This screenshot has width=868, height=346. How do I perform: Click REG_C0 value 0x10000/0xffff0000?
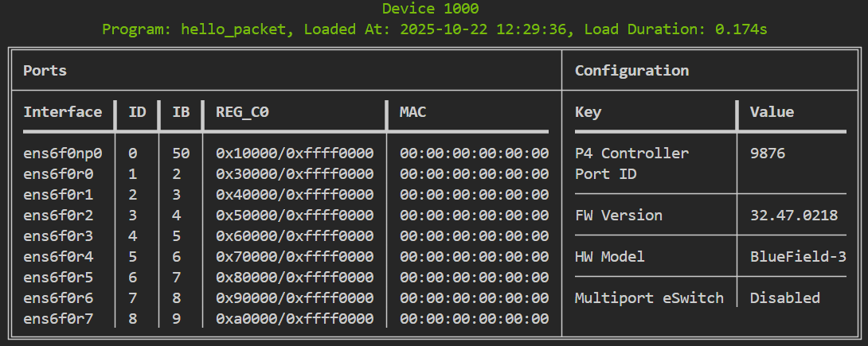[x=295, y=153]
